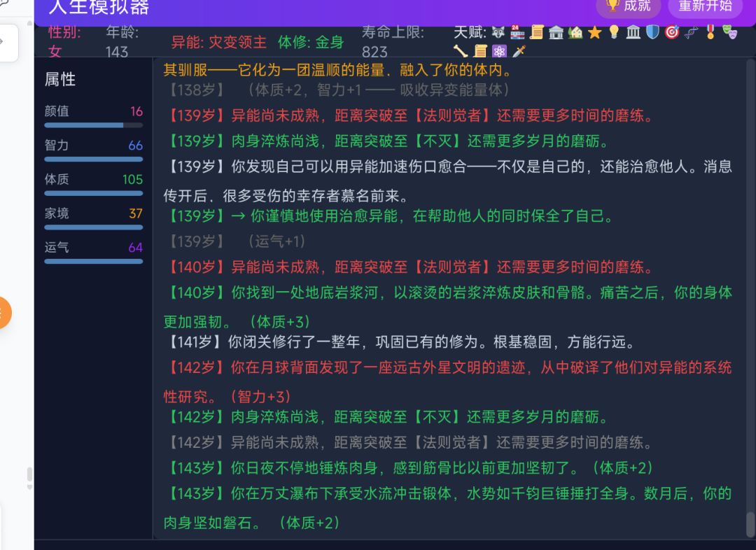Click the 异能: 灾变领主 status text
Image resolution: width=756 pixels, height=550 pixels.
click(219, 43)
